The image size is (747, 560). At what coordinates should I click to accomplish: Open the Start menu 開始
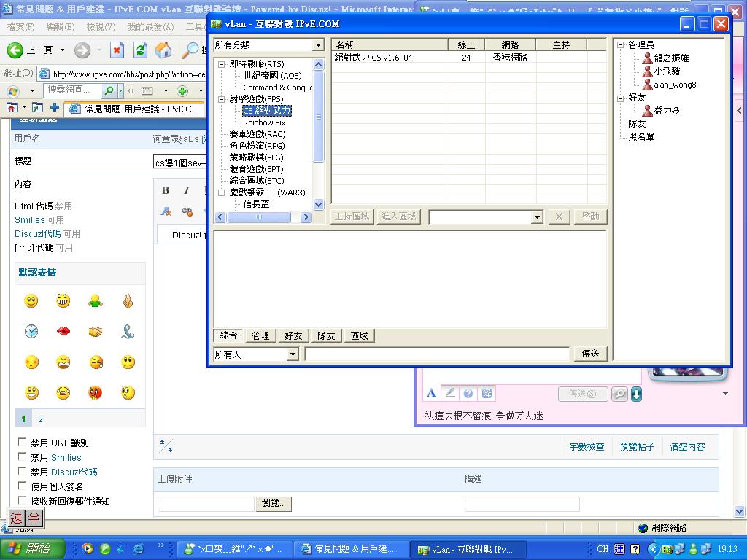click(31, 548)
